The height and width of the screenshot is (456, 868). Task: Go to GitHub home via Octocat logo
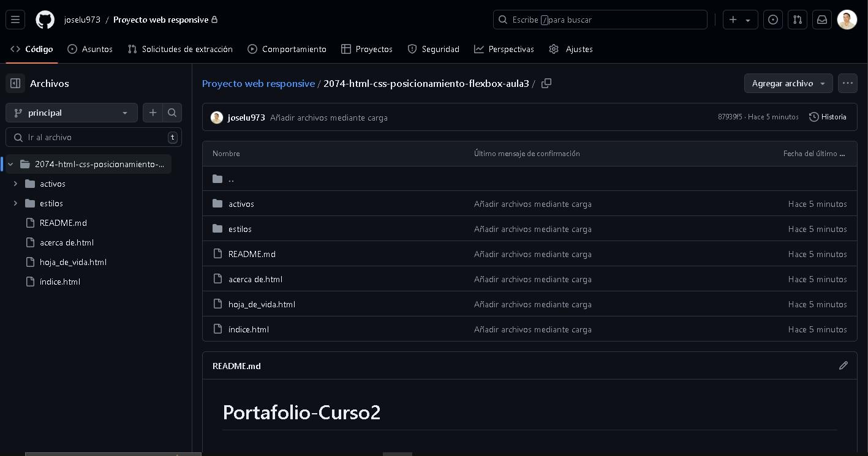(45, 20)
